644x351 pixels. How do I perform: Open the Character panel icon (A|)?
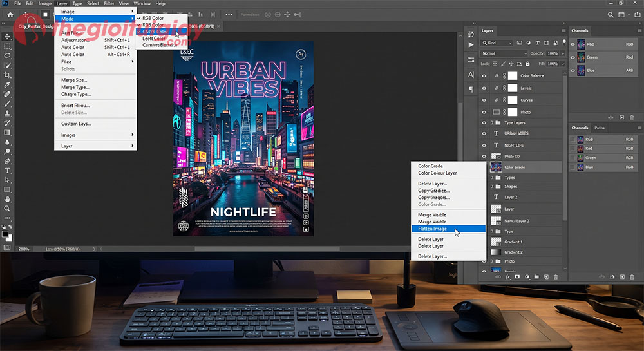(x=471, y=75)
